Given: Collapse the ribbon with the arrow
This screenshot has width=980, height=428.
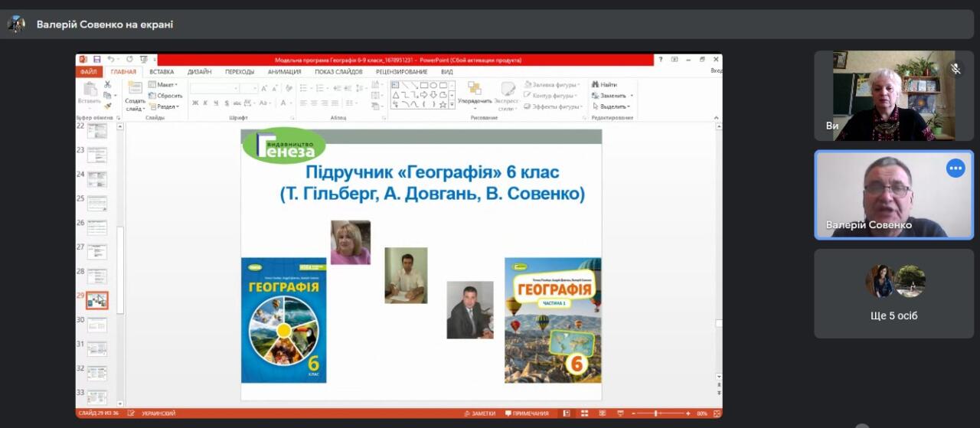Looking at the screenshot, I should 717,117.
